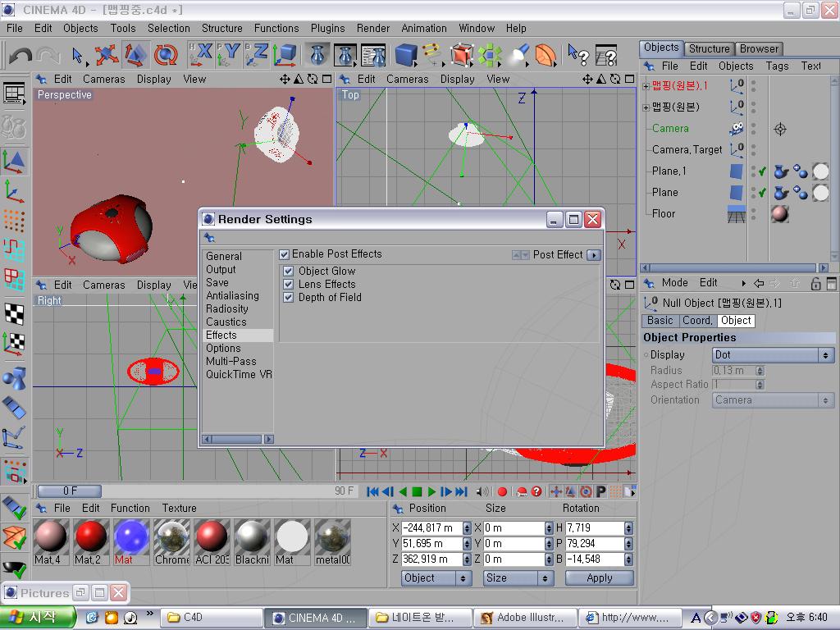Open the Post Effect arrow menu
This screenshot has width=840, height=630.
(594, 255)
